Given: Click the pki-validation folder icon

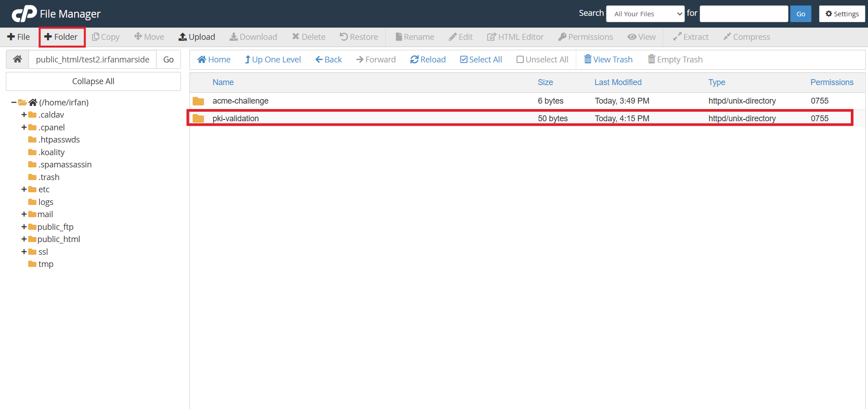Looking at the screenshot, I should 198,119.
